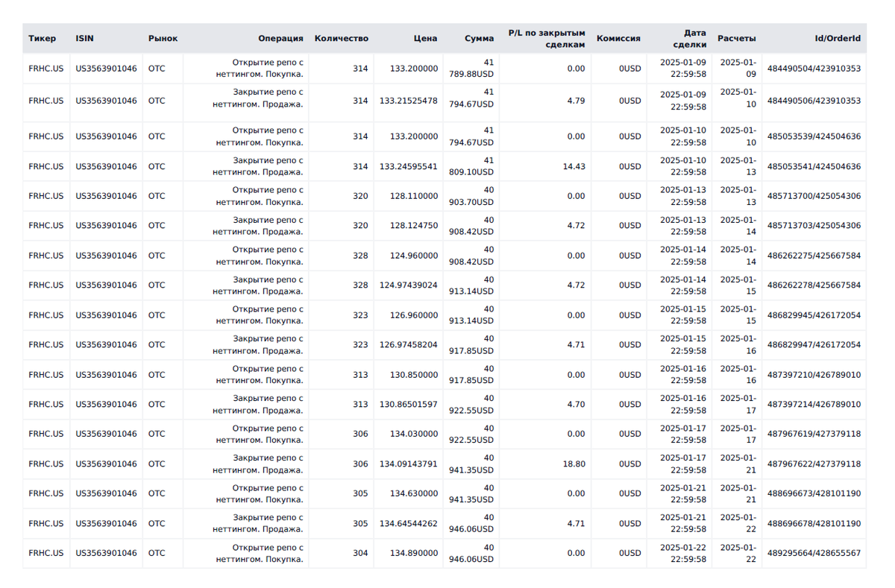Click the Цена column header
895x588 pixels.
(x=426, y=38)
